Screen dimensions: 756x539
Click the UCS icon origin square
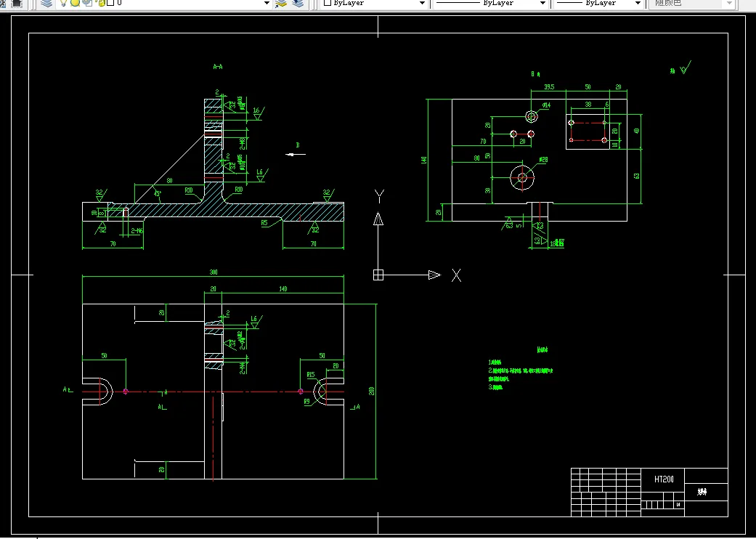click(378, 275)
